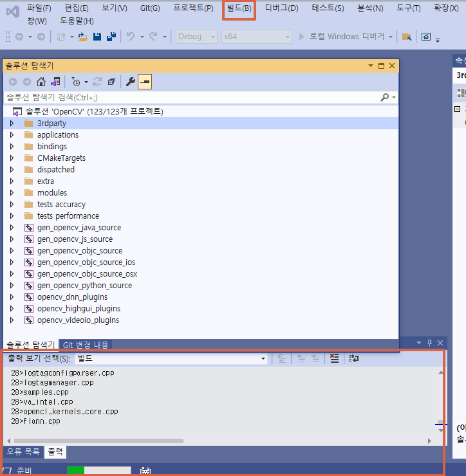The image size is (466, 476).
Task: Switch to the 오류 목록 tab
Action: pyautogui.click(x=23, y=452)
